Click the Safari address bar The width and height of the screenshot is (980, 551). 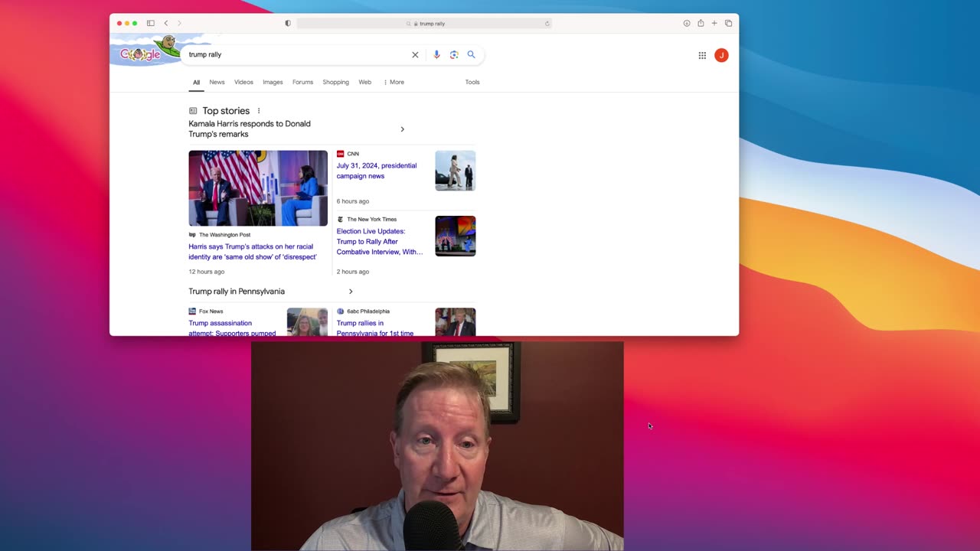(424, 24)
